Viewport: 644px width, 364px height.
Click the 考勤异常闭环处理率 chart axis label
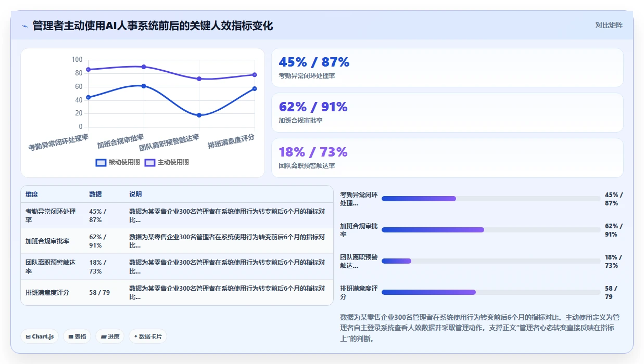coord(58,142)
